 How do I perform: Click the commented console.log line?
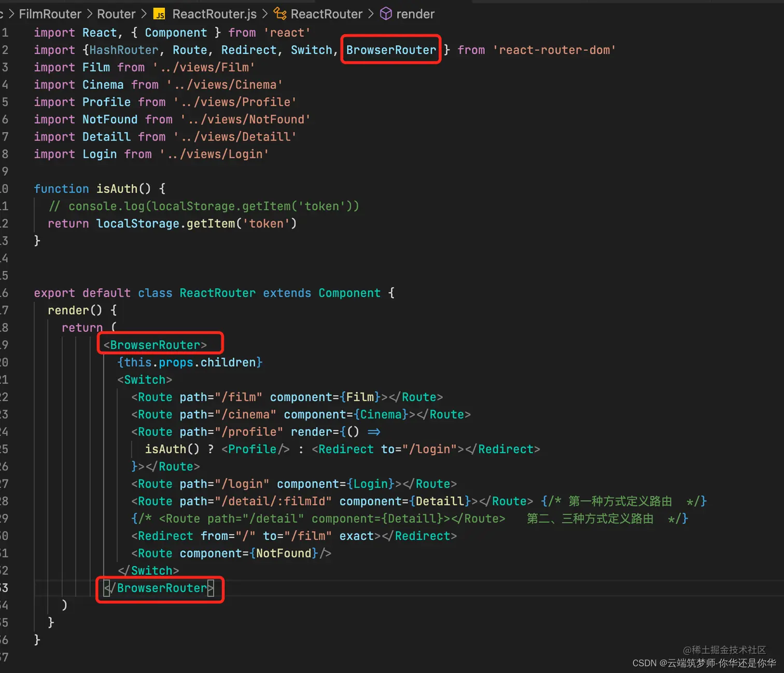click(204, 206)
